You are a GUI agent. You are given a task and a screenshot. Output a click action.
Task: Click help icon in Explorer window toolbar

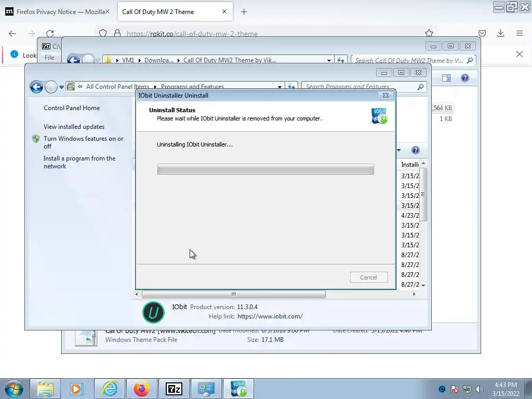[465, 78]
